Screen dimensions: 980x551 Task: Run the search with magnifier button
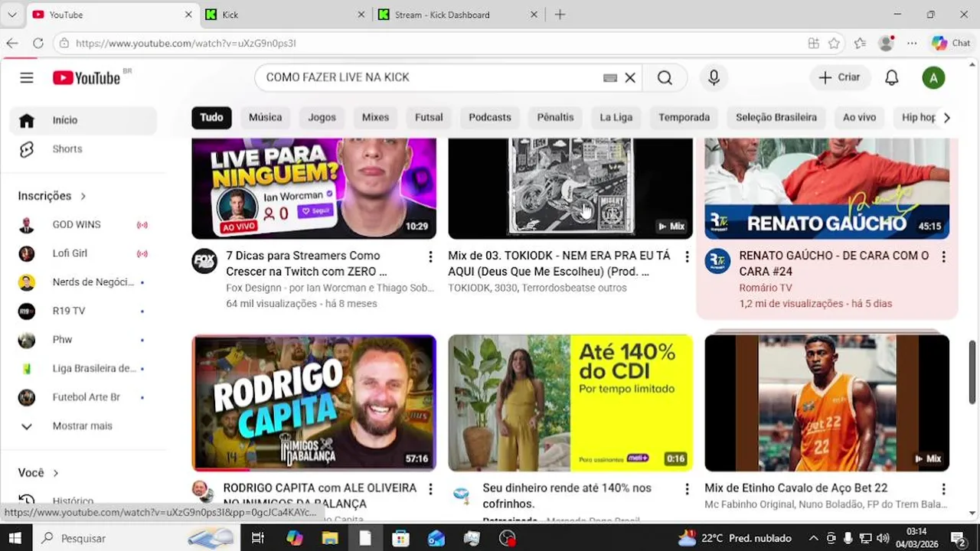coord(665,77)
